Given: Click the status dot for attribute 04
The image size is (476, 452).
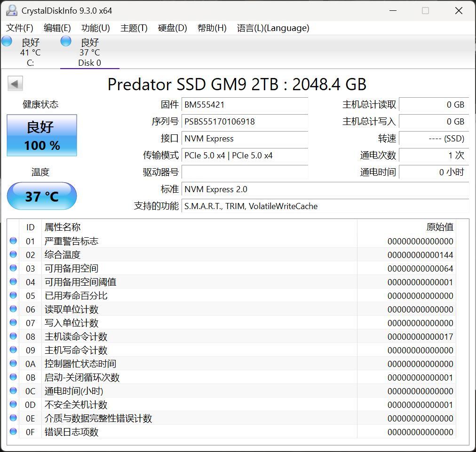Looking at the screenshot, I should [x=13, y=281].
